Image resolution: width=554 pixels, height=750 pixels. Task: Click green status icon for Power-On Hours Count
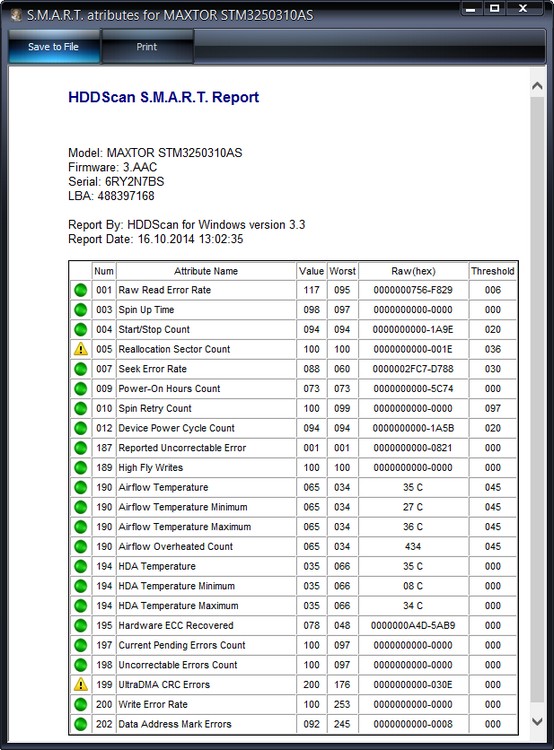tap(80, 388)
